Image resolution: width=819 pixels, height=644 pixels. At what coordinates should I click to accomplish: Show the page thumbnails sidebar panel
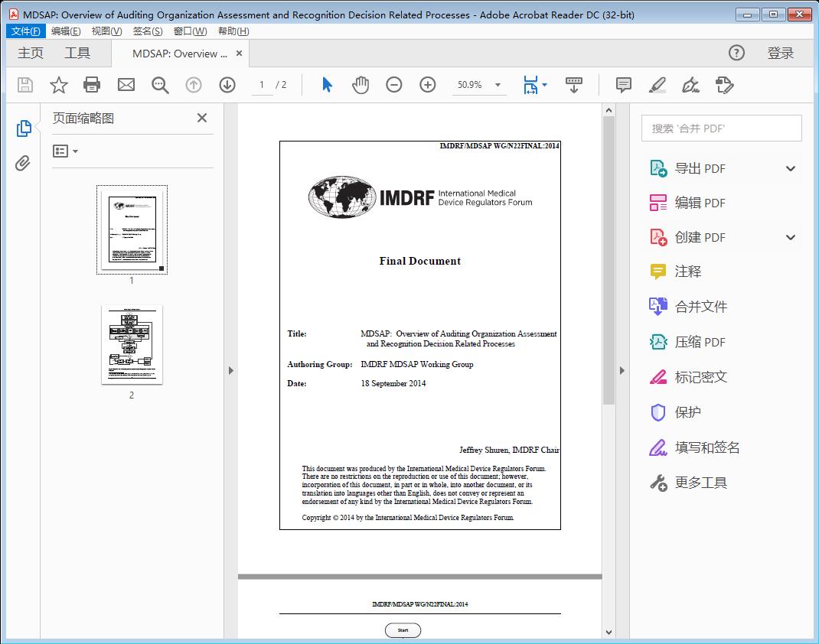pyautogui.click(x=23, y=128)
